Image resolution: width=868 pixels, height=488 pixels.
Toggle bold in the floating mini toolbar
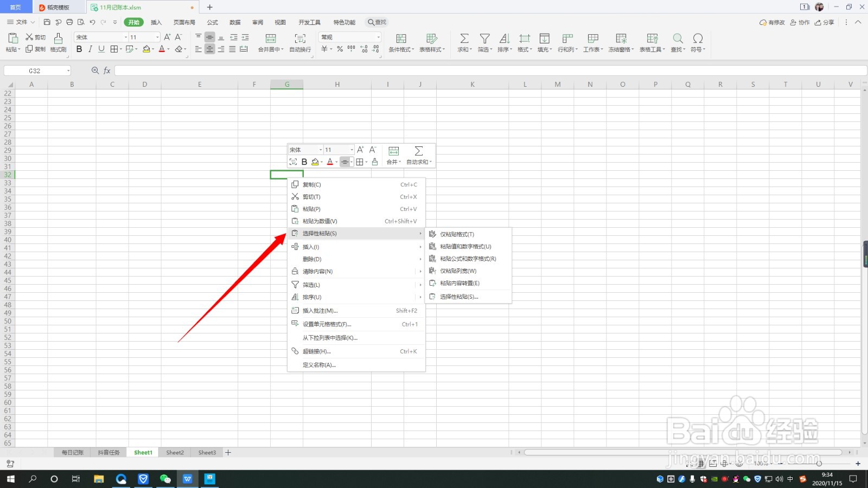(304, 162)
